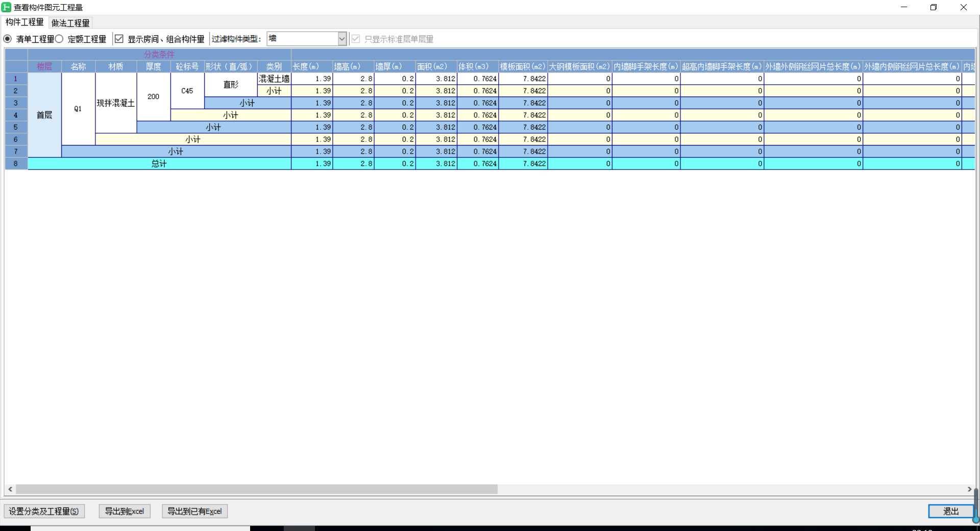Image resolution: width=980 pixels, height=531 pixels.
Task: Select the 直形 shape cell
Action: click(231, 84)
